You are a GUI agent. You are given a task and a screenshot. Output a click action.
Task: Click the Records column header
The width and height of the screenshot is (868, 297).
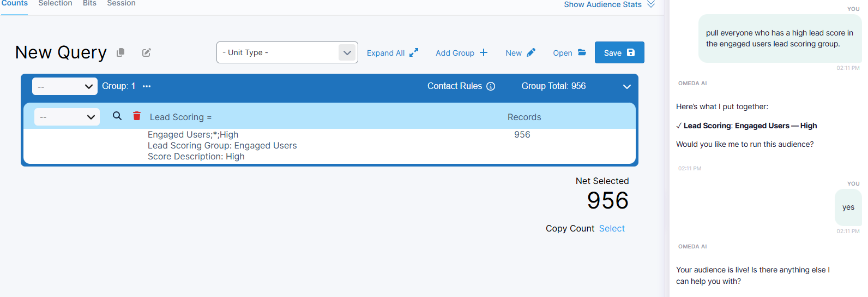(525, 117)
